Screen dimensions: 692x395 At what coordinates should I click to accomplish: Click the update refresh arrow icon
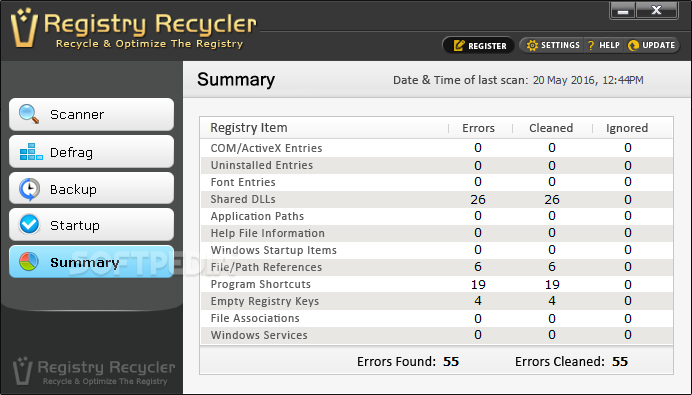(633, 45)
